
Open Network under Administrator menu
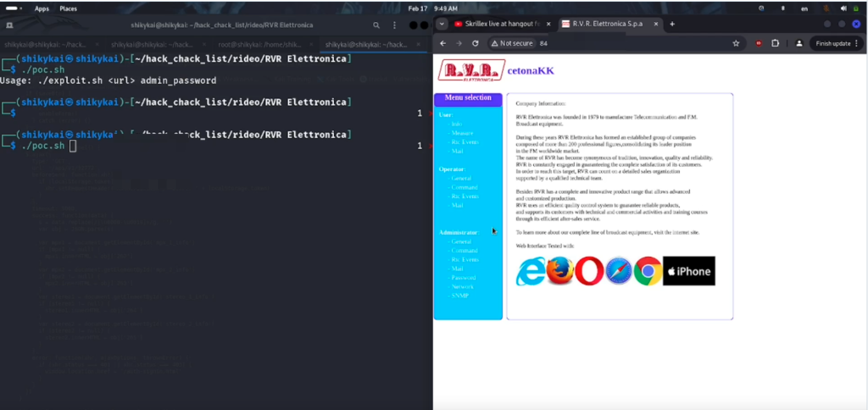click(x=461, y=286)
